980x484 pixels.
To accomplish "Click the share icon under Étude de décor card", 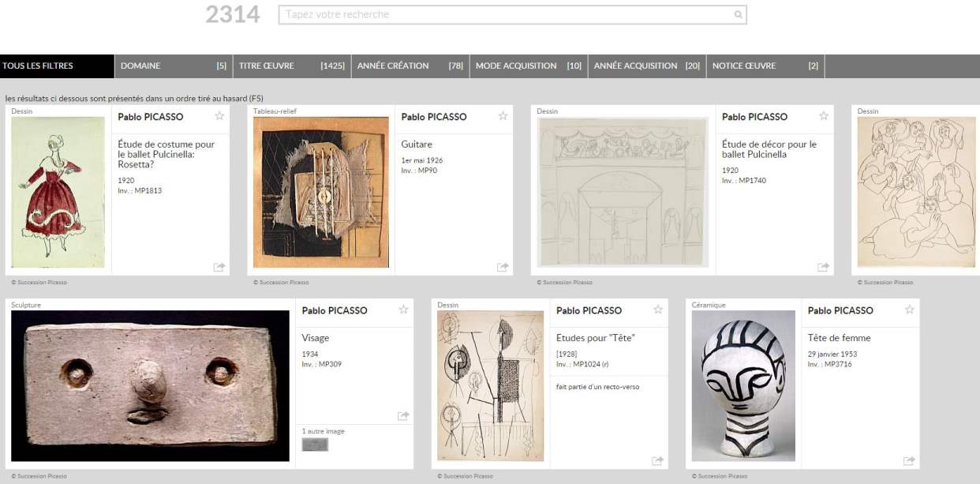I will pos(822,267).
